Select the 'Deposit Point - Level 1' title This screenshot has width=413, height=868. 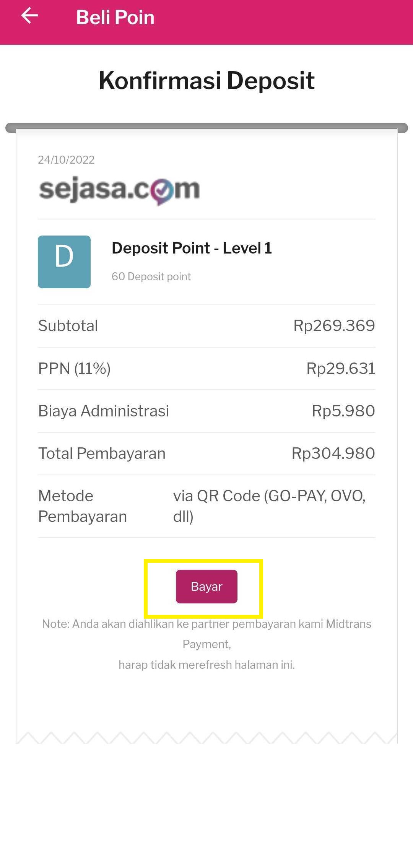(x=192, y=248)
